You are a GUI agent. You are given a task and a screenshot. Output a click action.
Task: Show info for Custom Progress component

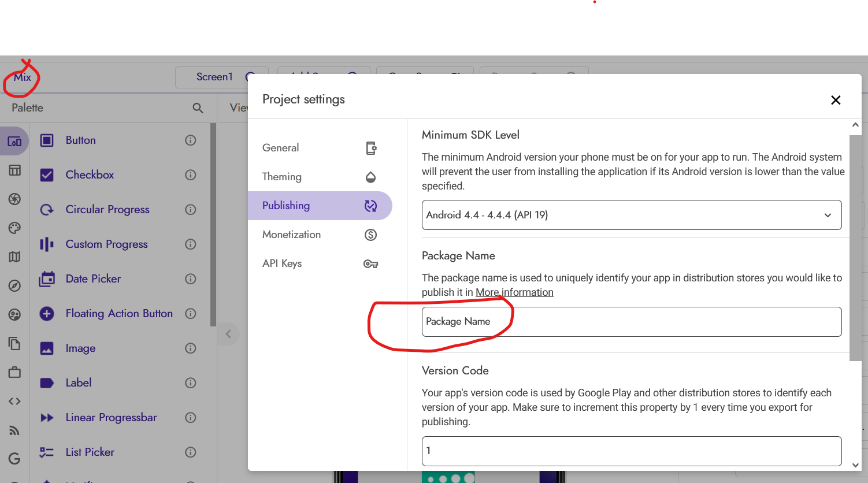(x=191, y=244)
